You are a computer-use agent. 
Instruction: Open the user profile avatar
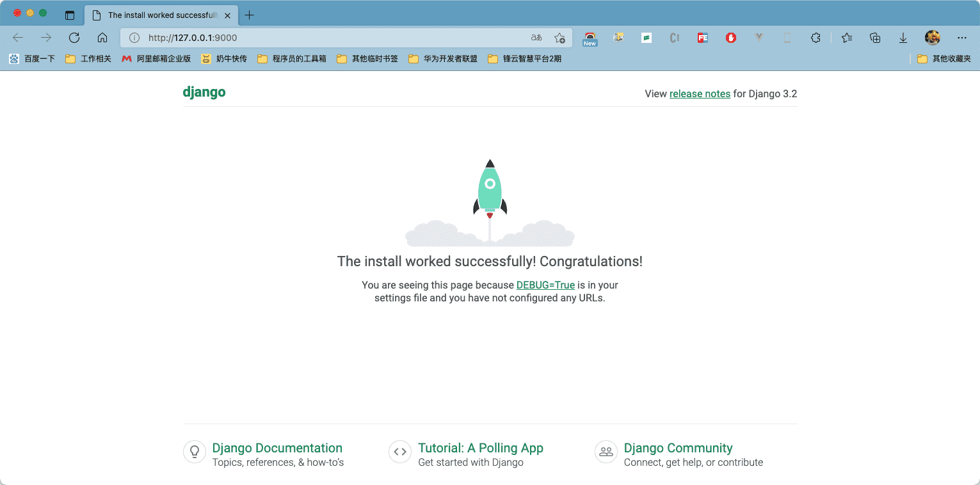(x=932, y=38)
